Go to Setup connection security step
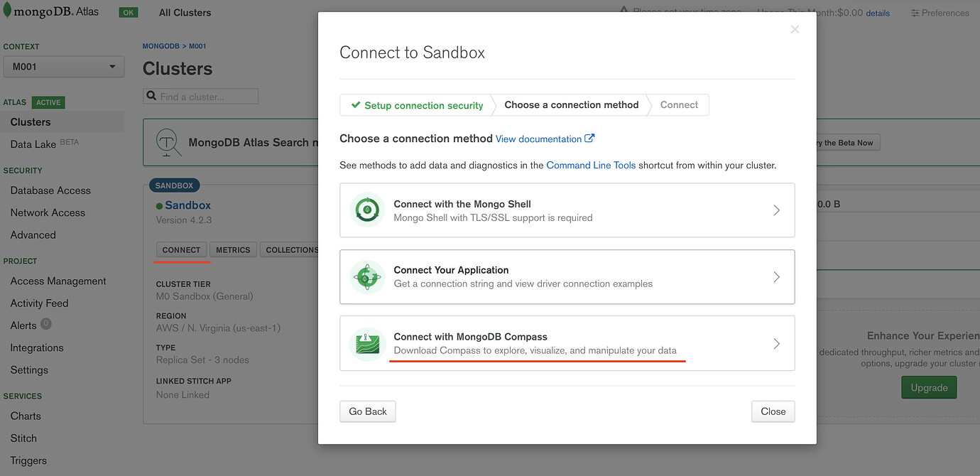This screenshot has width=980, height=476. click(417, 105)
